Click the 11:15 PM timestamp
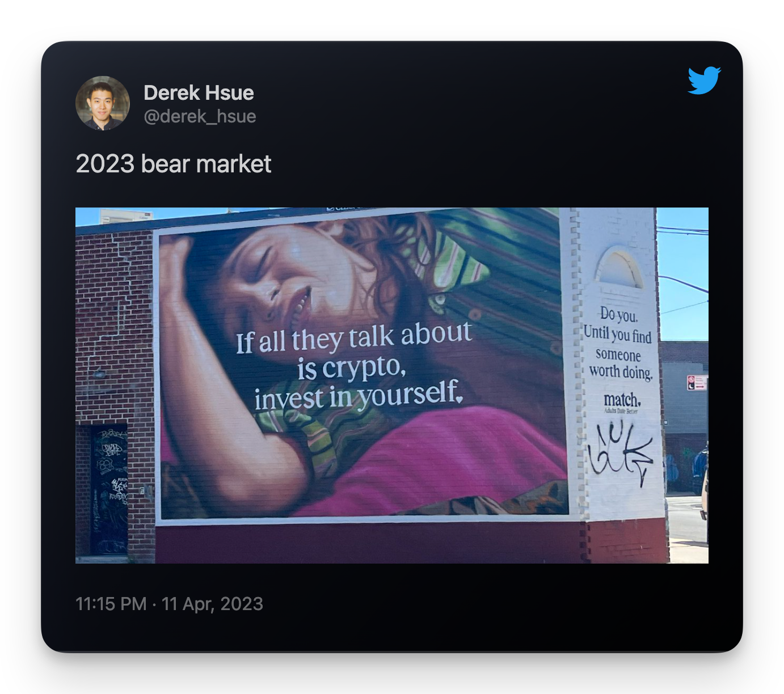The height and width of the screenshot is (694, 784). [111, 604]
